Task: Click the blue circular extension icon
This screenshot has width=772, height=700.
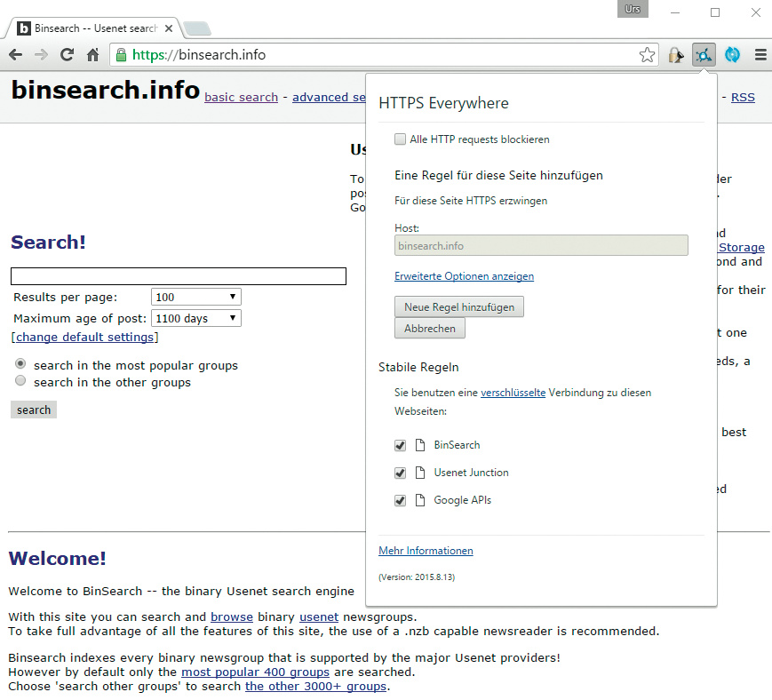Action: point(733,55)
